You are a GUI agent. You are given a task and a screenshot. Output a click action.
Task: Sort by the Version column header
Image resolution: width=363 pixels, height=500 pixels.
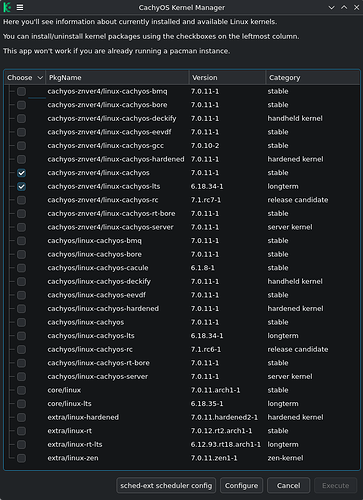[x=227, y=78]
